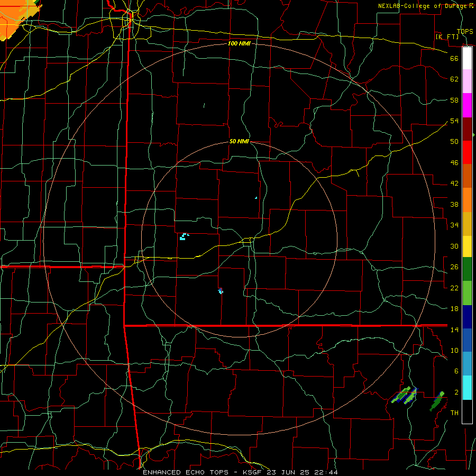
Task: Click the legend value 26
Action: point(454,267)
